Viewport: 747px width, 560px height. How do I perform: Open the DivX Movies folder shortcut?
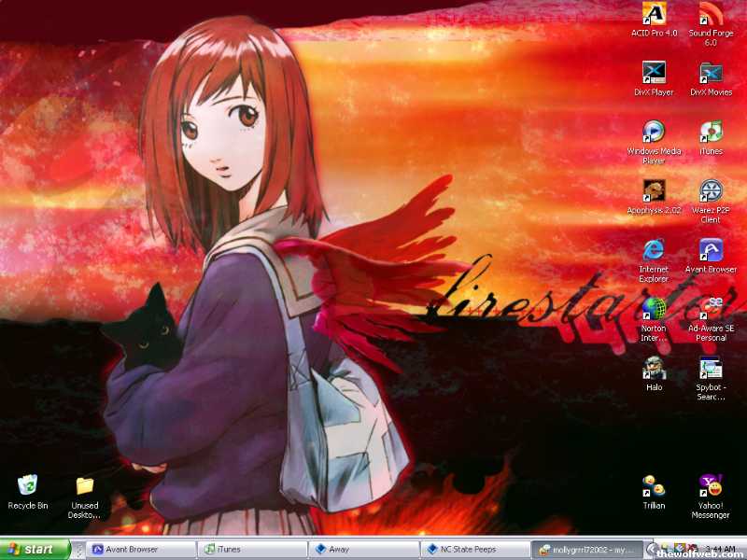(711, 79)
